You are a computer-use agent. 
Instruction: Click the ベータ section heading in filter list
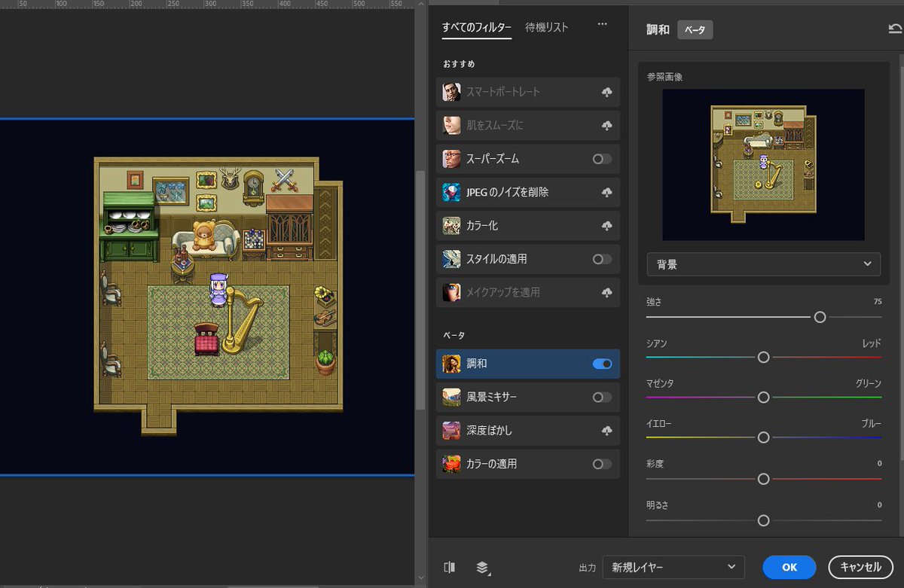(x=454, y=335)
